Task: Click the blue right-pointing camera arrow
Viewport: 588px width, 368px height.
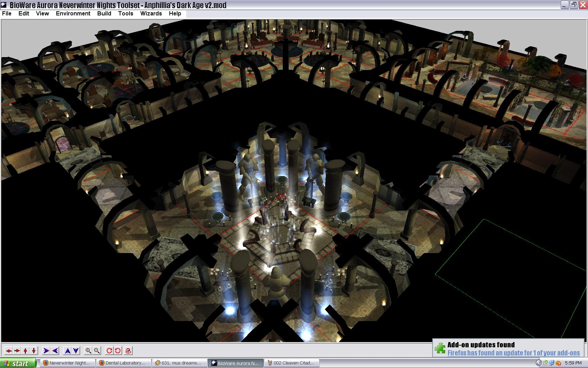Action: (46, 350)
